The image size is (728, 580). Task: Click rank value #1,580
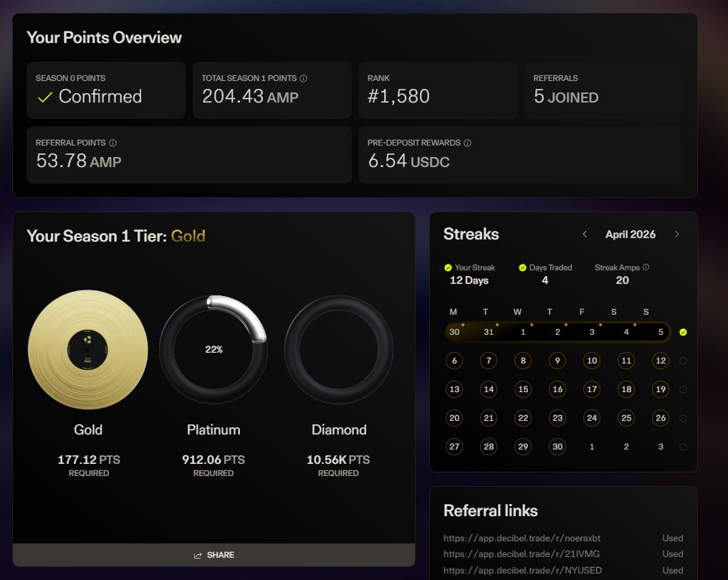(399, 97)
